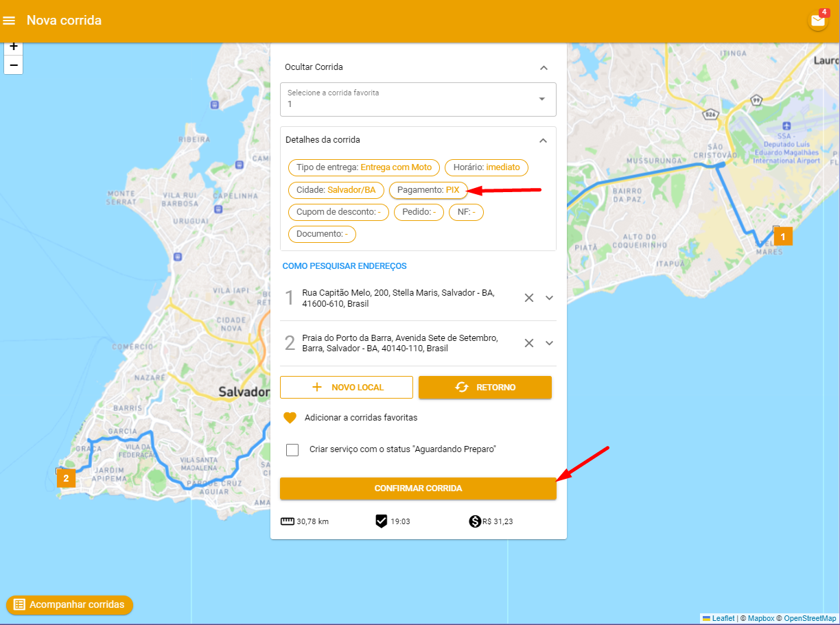Click the 30,78 km distance value
Screen dimensions: 840x625
[313, 521]
